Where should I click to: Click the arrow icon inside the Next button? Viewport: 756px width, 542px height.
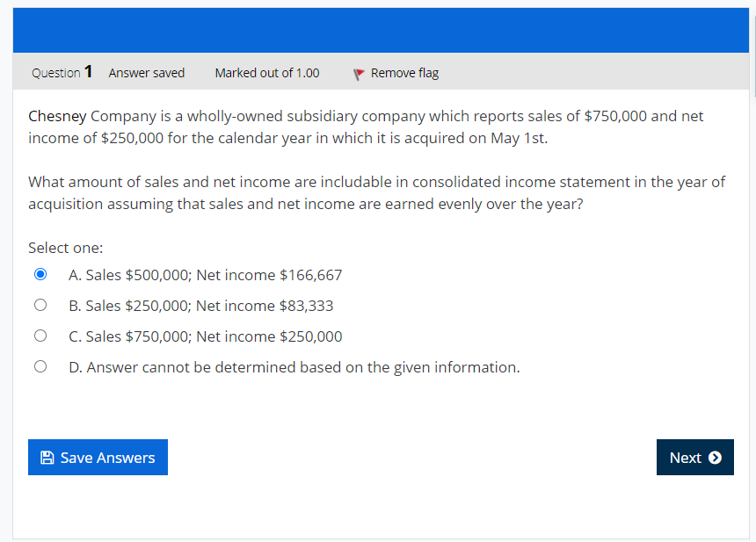click(715, 457)
